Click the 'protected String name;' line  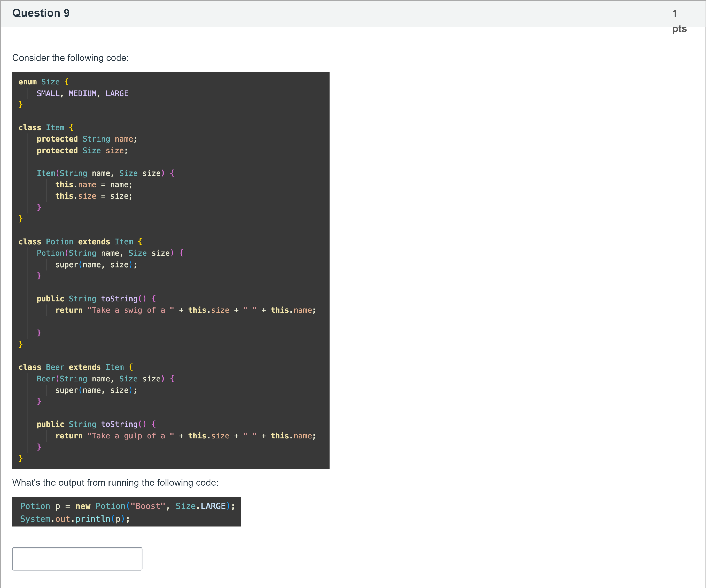coord(87,139)
